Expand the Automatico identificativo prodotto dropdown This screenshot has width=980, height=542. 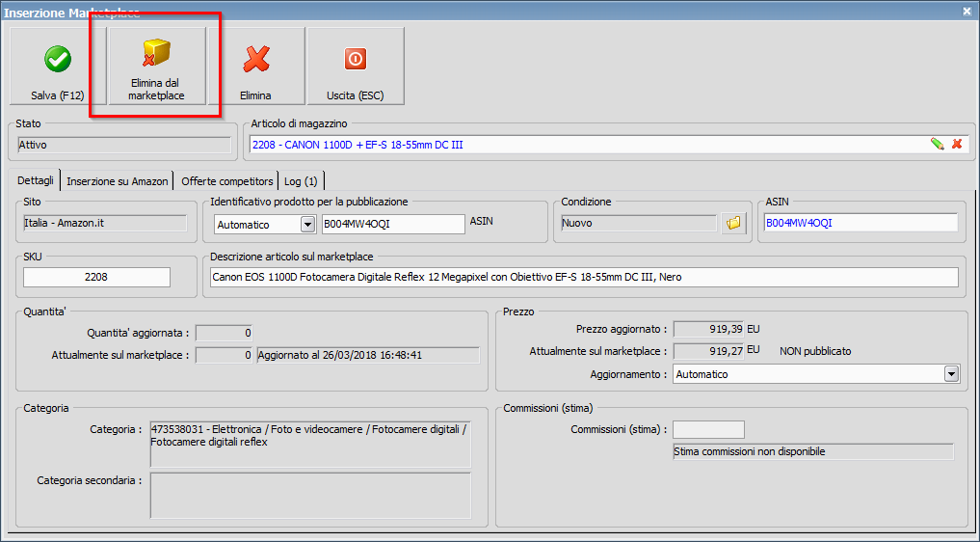(307, 224)
